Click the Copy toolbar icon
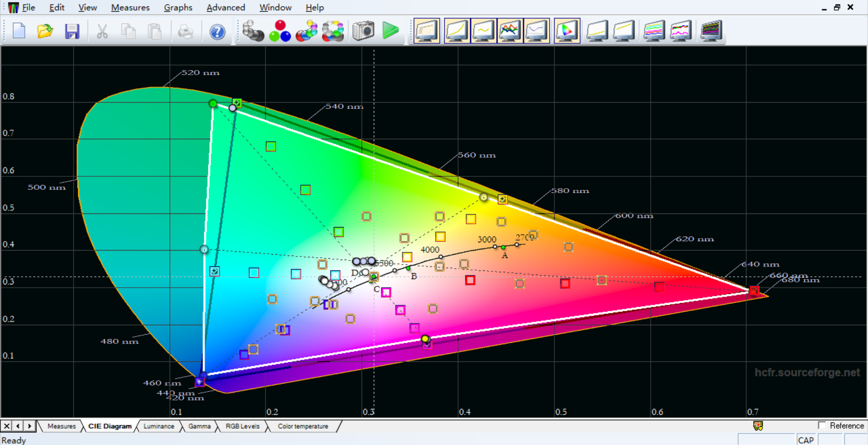 coord(128,31)
